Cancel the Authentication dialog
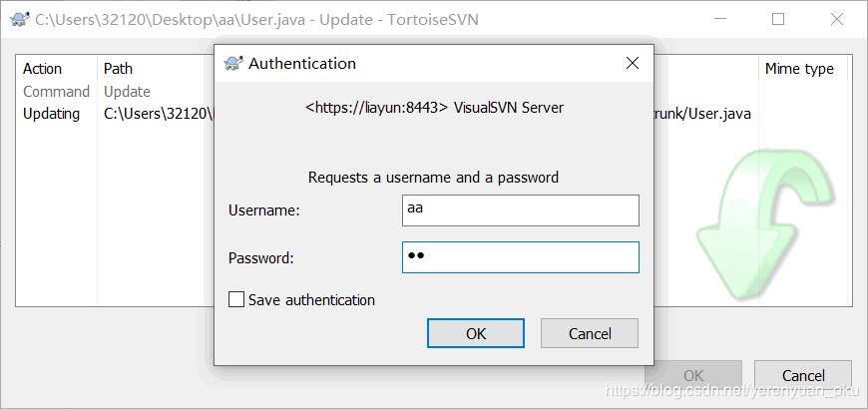 pyautogui.click(x=590, y=333)
